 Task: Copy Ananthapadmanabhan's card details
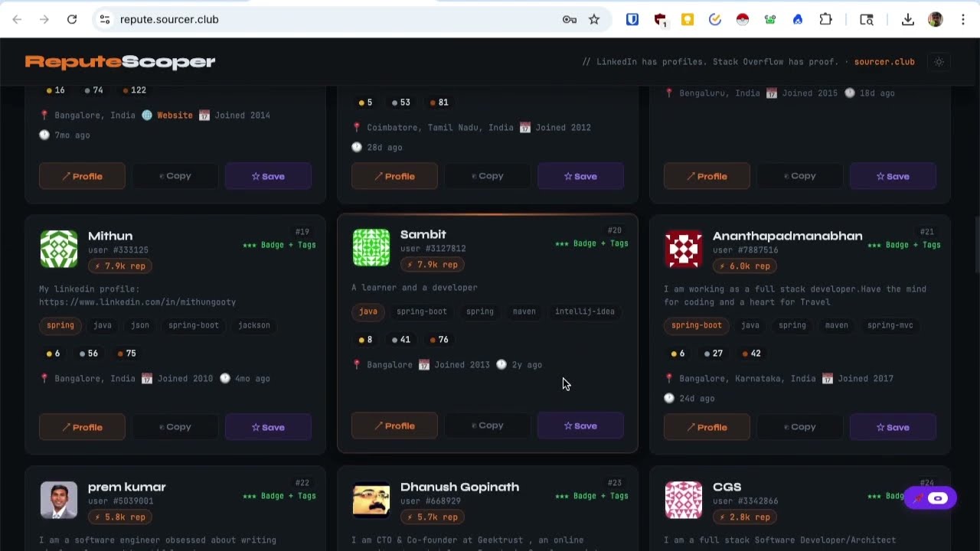click(800, 427)
